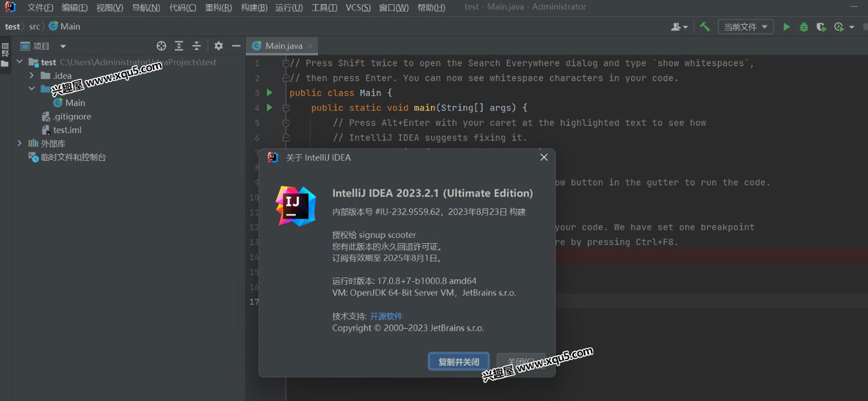This screenshot has width=868, height=401.
Task: Toggle the fold marker at the main method line
Action: click(286, 107)
